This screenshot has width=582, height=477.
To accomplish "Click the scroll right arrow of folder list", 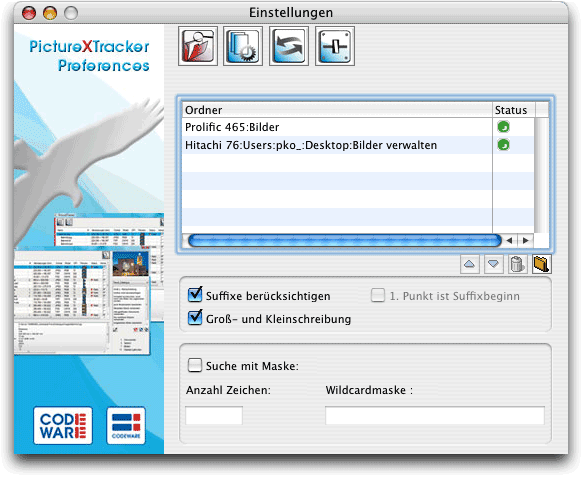I will [x=526, y=241].
